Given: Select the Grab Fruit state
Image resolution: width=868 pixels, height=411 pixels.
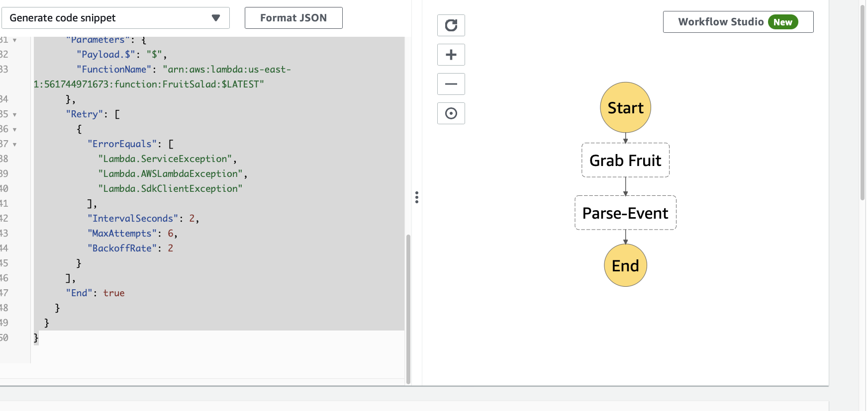Looking at the screenshot, I should [625, 160].
